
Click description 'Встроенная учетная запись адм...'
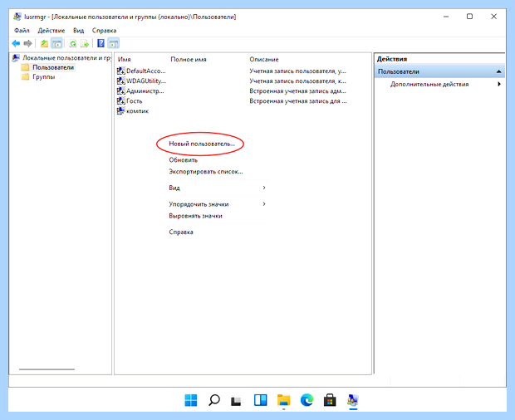tap(297, 91)
